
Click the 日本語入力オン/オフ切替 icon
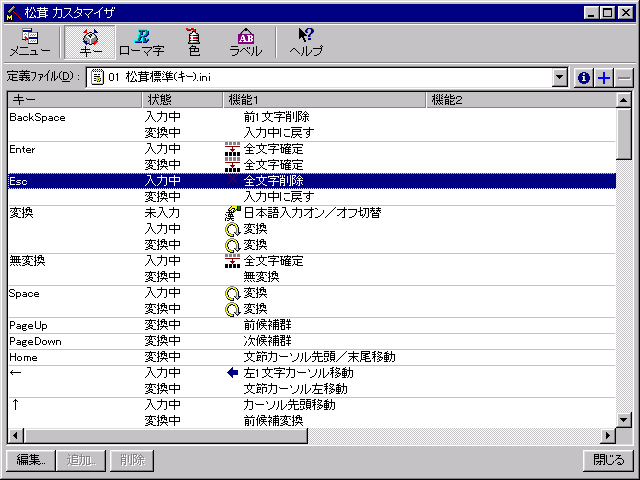[232, 213]
